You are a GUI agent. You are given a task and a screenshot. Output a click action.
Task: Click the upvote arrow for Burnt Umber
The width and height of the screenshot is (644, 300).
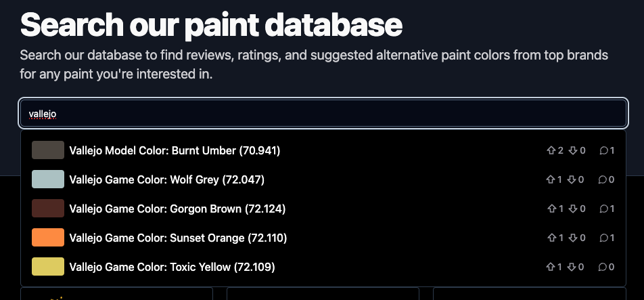pos(551,150)
